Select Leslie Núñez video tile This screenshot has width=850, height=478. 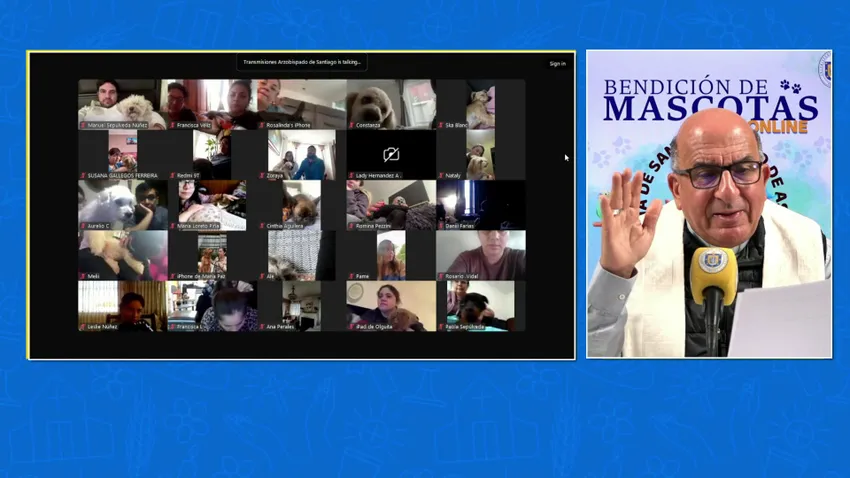122,304
